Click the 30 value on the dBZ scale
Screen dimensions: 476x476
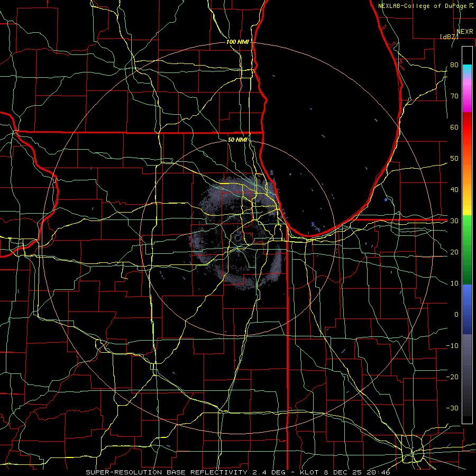(454, 221)
